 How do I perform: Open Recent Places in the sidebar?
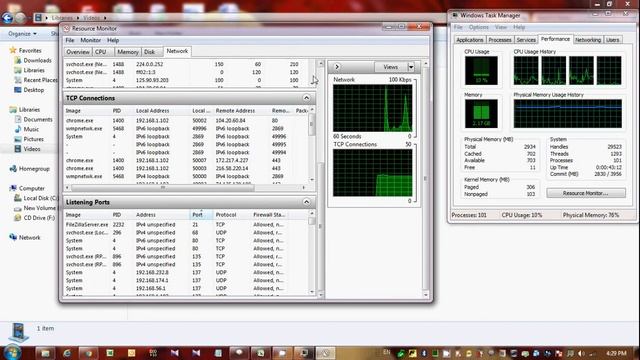40,80
